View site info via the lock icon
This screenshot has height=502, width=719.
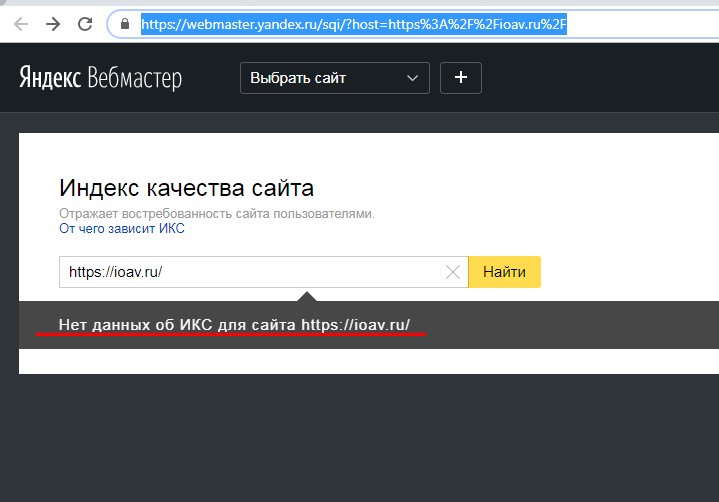125,23
